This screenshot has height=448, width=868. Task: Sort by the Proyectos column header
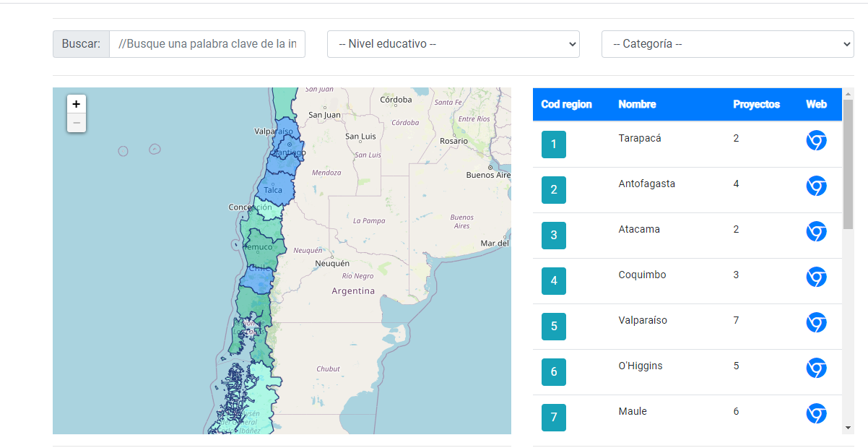click(757, 105)
